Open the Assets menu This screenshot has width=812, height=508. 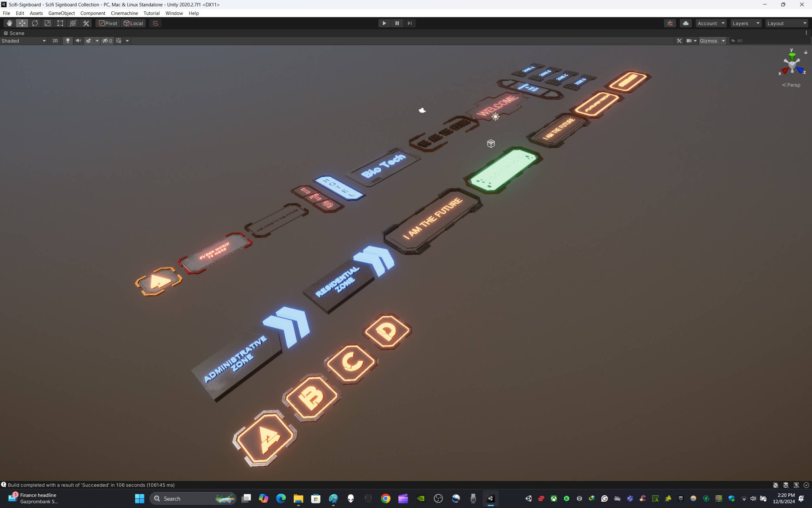36,13
